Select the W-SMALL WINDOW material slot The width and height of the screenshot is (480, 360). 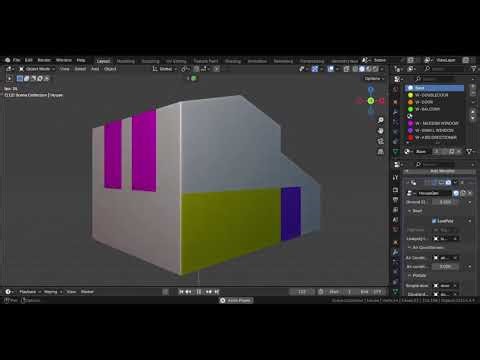pos(434,130)
